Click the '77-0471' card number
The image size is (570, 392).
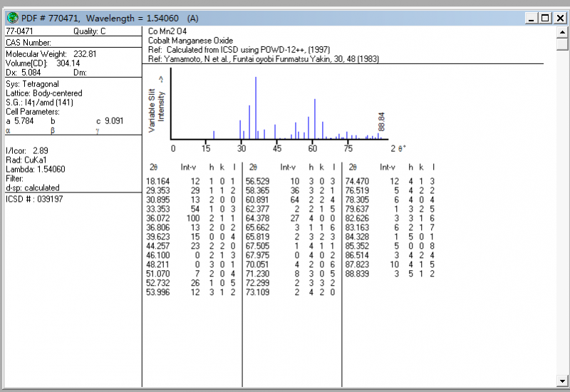pos(19,31)
